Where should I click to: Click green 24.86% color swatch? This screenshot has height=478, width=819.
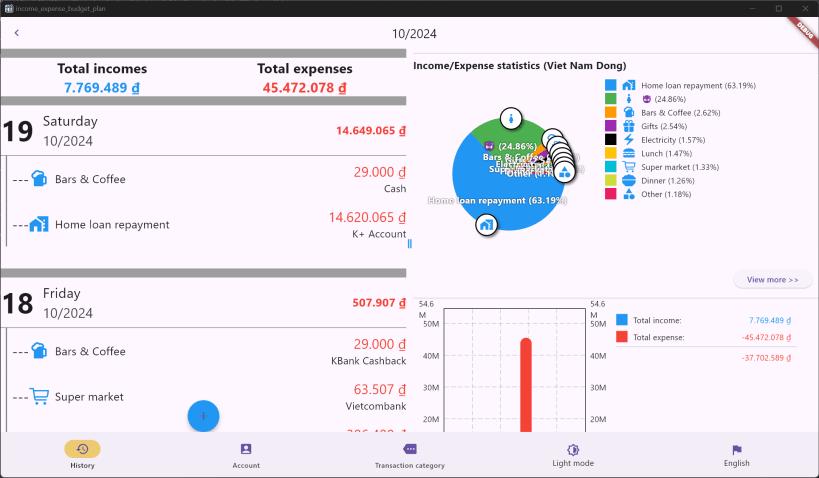click(611, 99)
